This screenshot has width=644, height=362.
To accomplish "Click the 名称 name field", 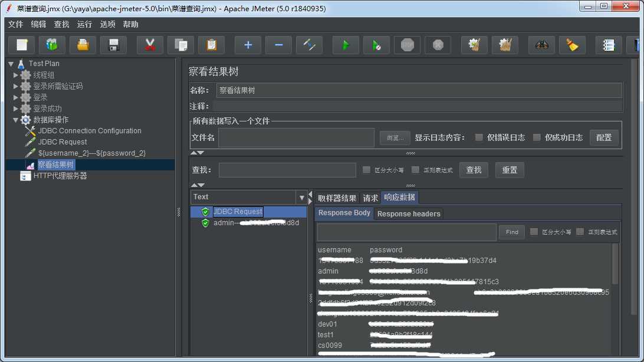I will pos(419,90).
